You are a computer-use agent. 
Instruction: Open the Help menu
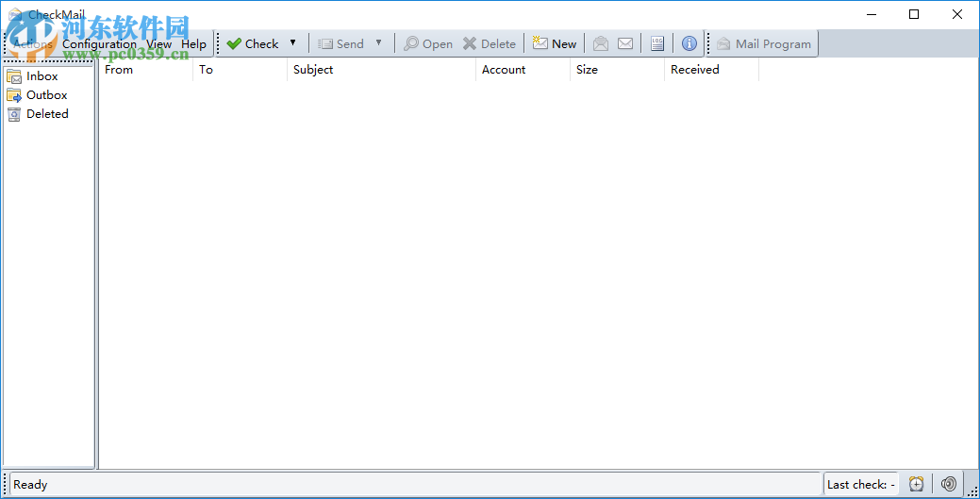pos(193,43)
